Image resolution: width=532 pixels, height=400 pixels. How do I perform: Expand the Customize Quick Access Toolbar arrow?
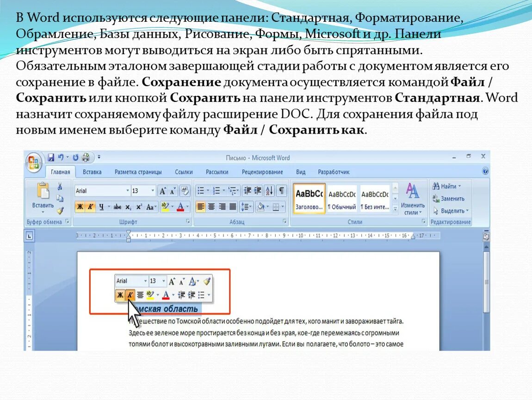coord(99,157)
